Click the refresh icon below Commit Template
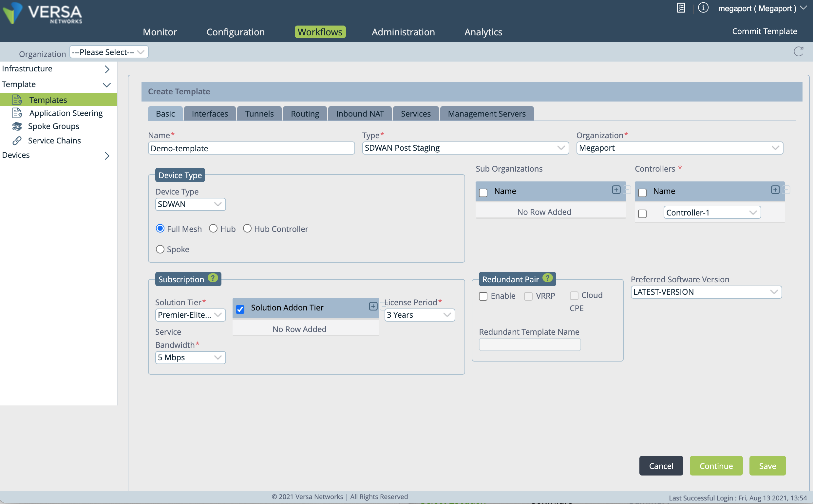Screen dimensions: 813x504 click(x=798, y=52)
